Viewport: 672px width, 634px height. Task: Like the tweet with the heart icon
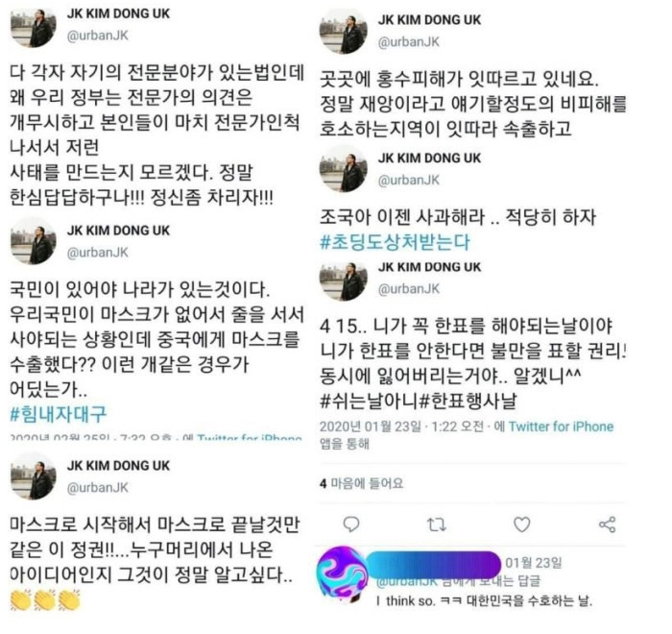[521, 524]
